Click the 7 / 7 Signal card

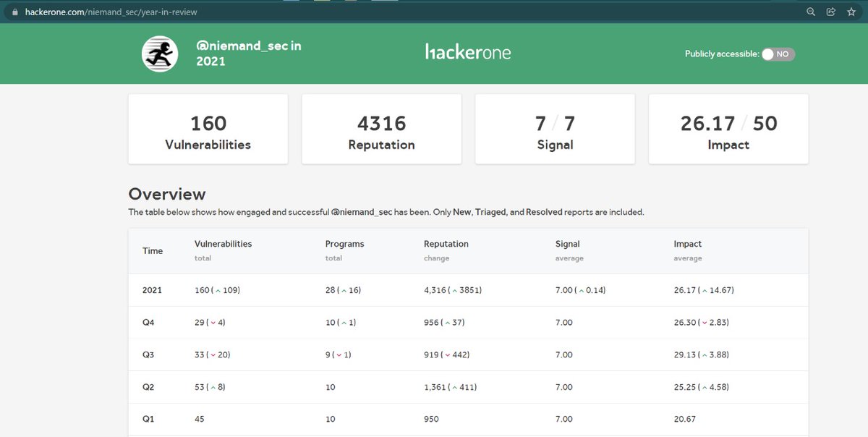[x=555, y=129]
